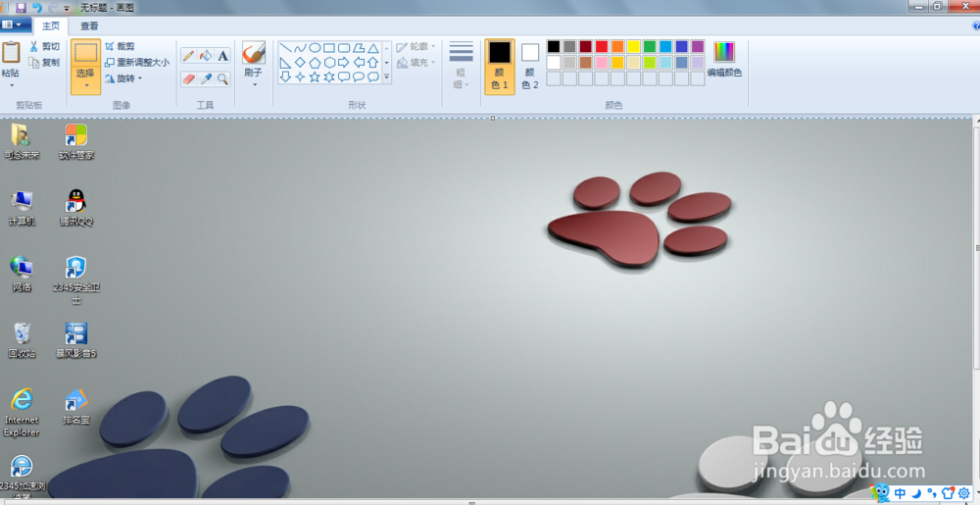Open the Paint Help question icon
The height and width of the screenshot is (505, 980).
(x=976, y=25)
